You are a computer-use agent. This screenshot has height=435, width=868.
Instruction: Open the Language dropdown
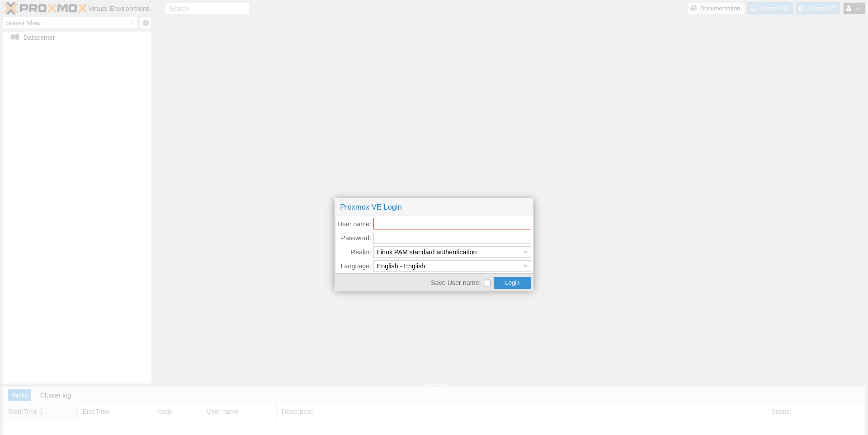click(x=525, y=266)
